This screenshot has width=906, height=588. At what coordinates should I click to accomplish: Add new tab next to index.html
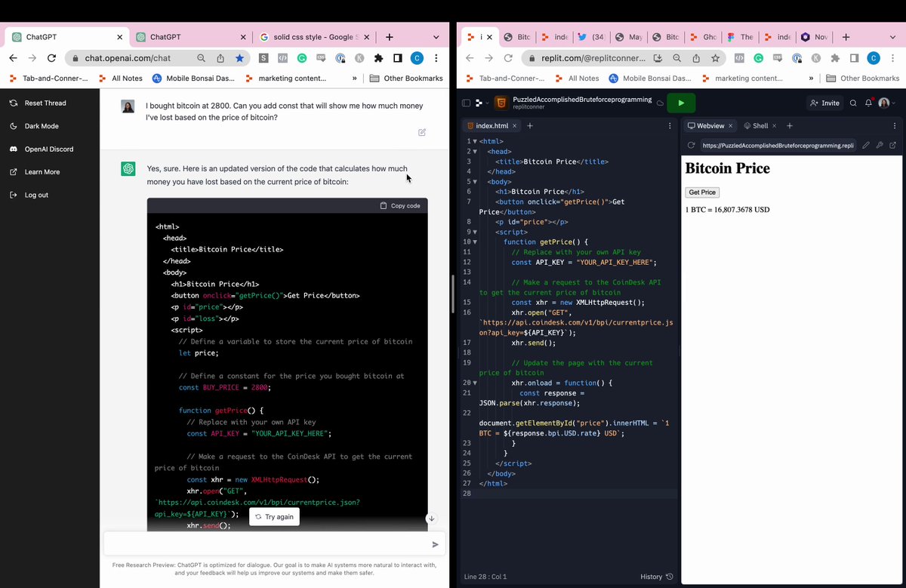click(x=531, y=126)
